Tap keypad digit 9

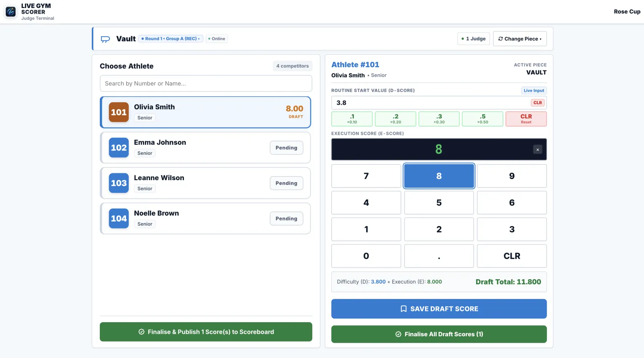512,176
